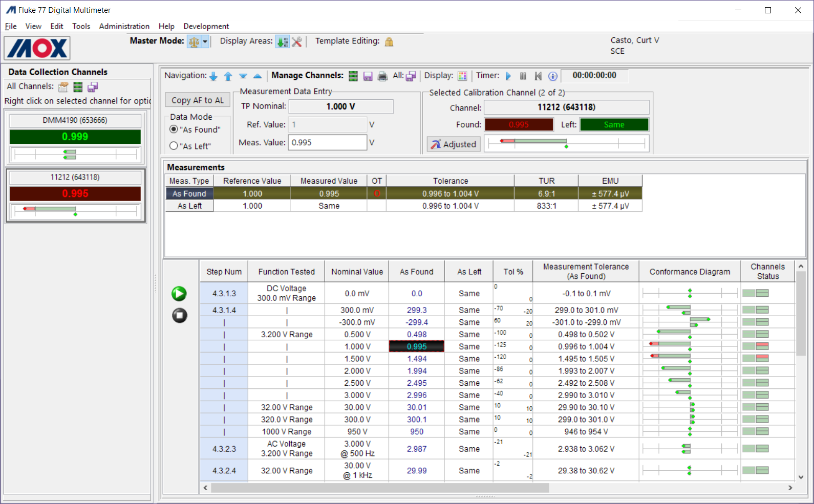This screenshot has height=504, width=814.
Task: Click the Manage Channels printer icon
Action: click(382, 76)
